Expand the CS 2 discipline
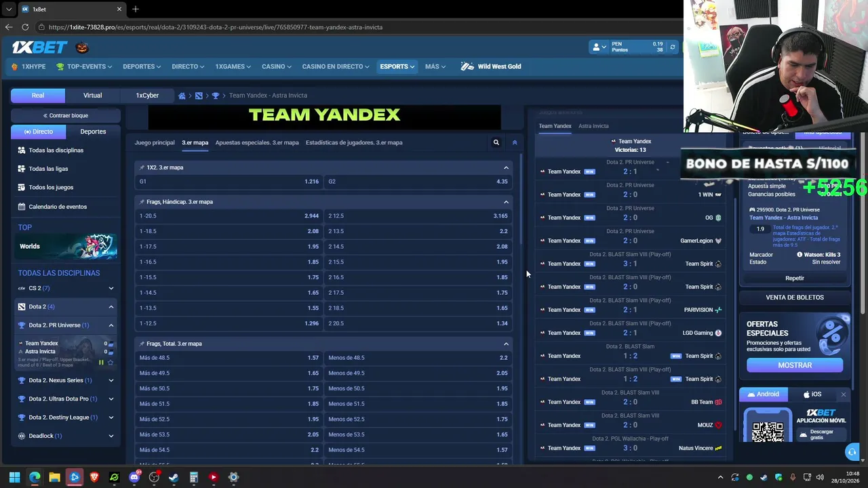The height and width of the screenshot is (488, 868). click(x=111, y=288)
